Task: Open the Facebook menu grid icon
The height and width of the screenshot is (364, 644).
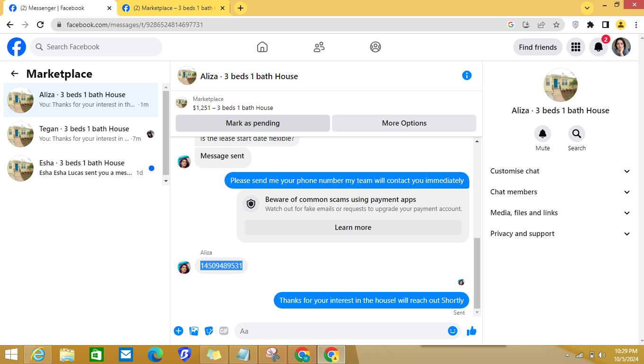Action: [x=576, y=47]
